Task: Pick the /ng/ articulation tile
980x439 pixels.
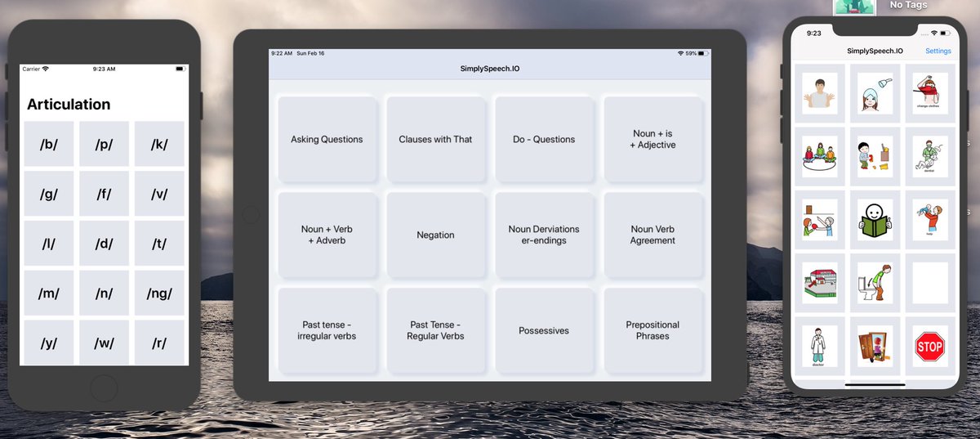Action: (159, 293)
